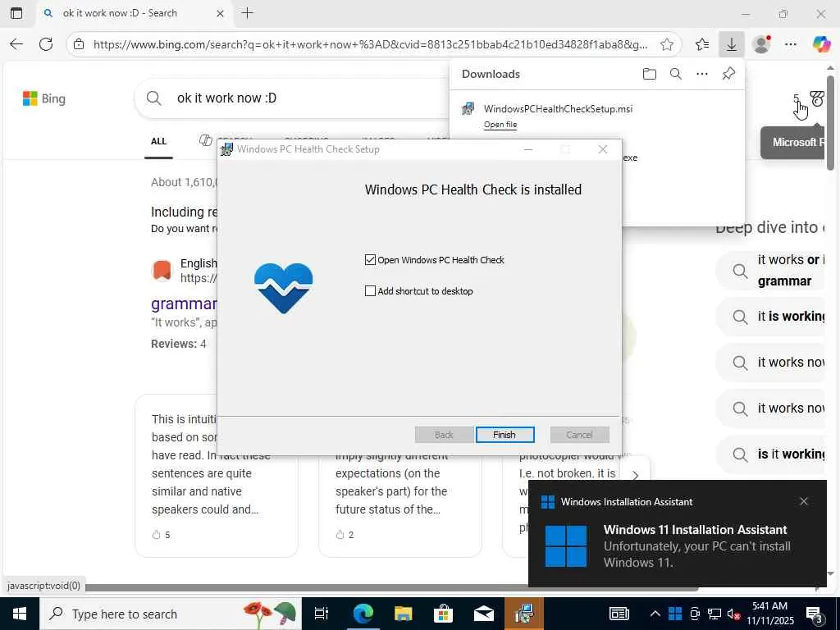Open File Explorer from taskbar
840x630 pixels.
404,614
